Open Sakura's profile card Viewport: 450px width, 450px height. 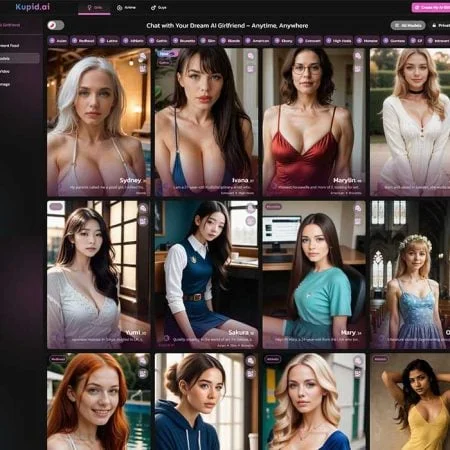pyautogui.click(x=206, y=275)
